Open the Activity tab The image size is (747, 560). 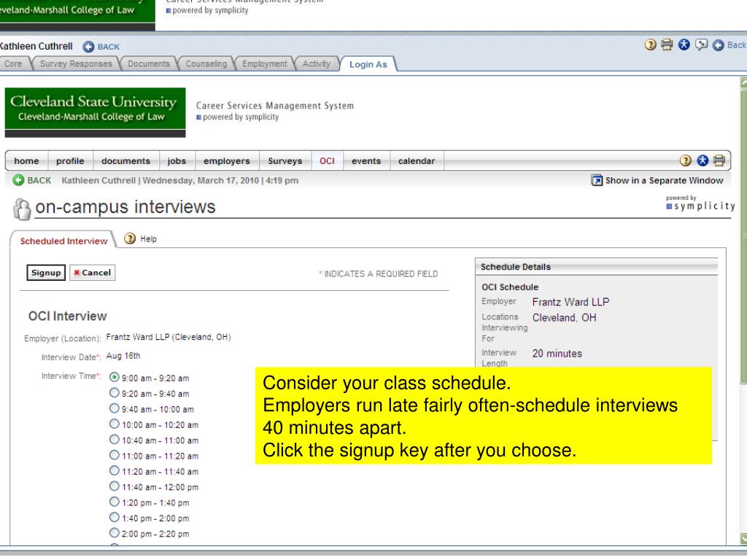point(317,64)
